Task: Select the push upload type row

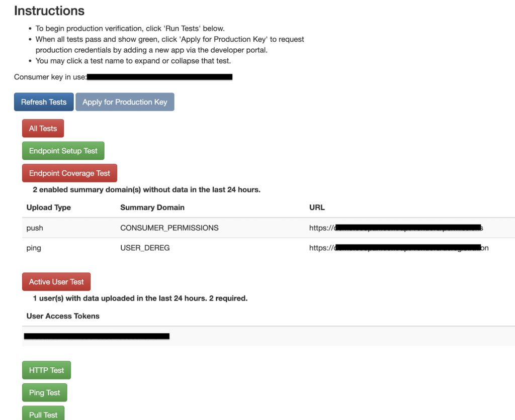Action: (x=269, y=228)
